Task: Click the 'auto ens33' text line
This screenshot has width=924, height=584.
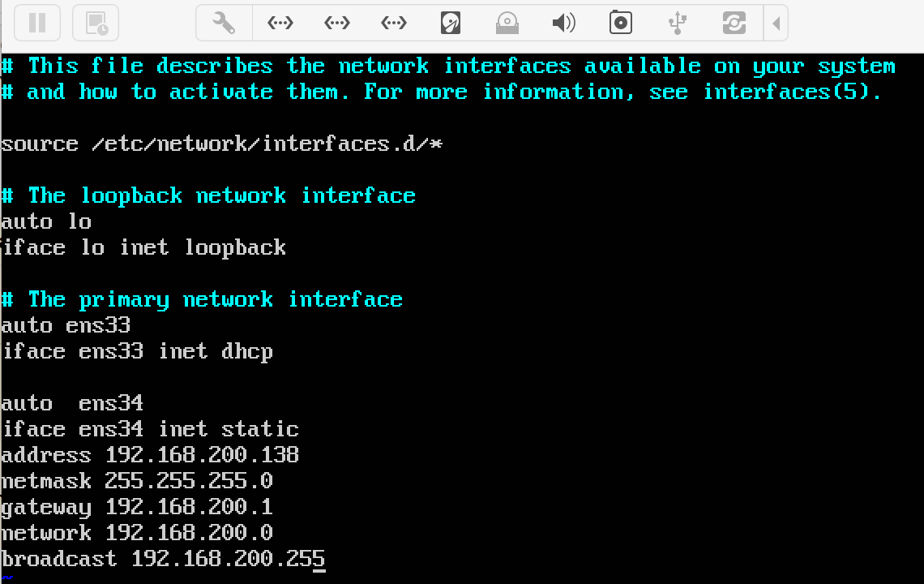Action: pos(65,324)
